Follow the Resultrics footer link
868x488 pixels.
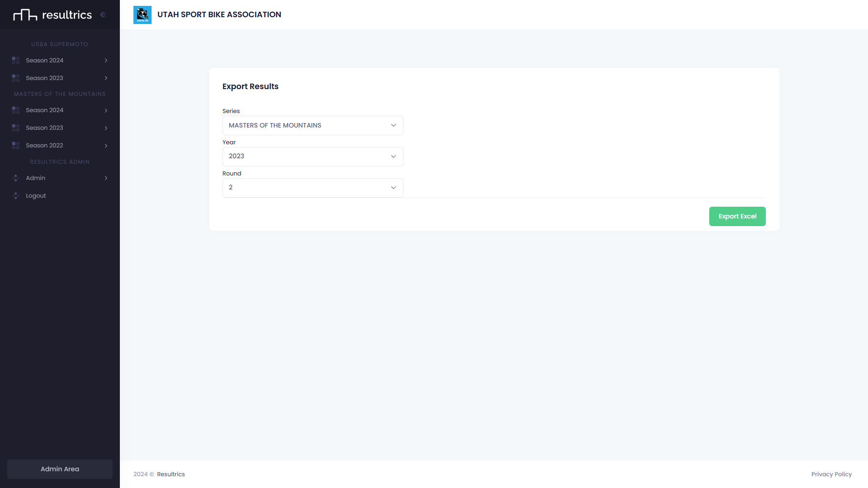(171, 474)
